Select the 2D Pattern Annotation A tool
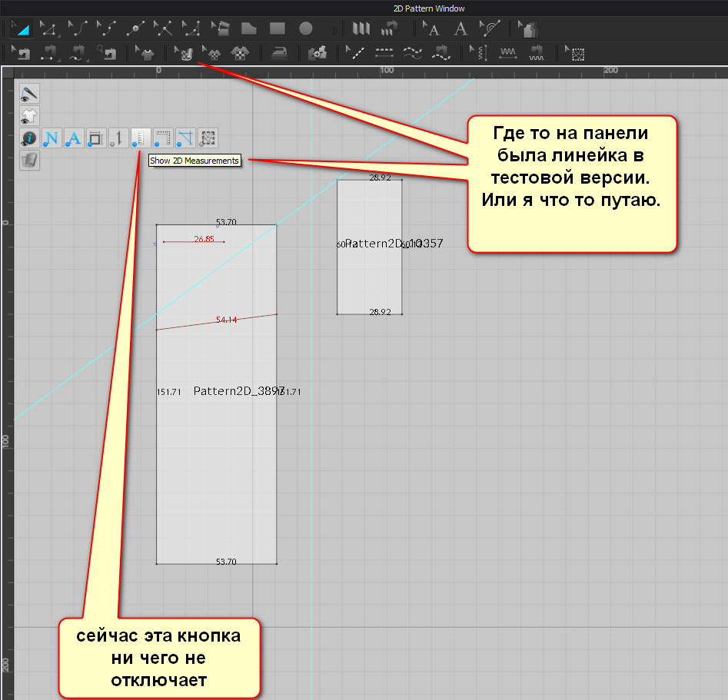Viewport: 728px width, 700px height. (x=460, y=29)
